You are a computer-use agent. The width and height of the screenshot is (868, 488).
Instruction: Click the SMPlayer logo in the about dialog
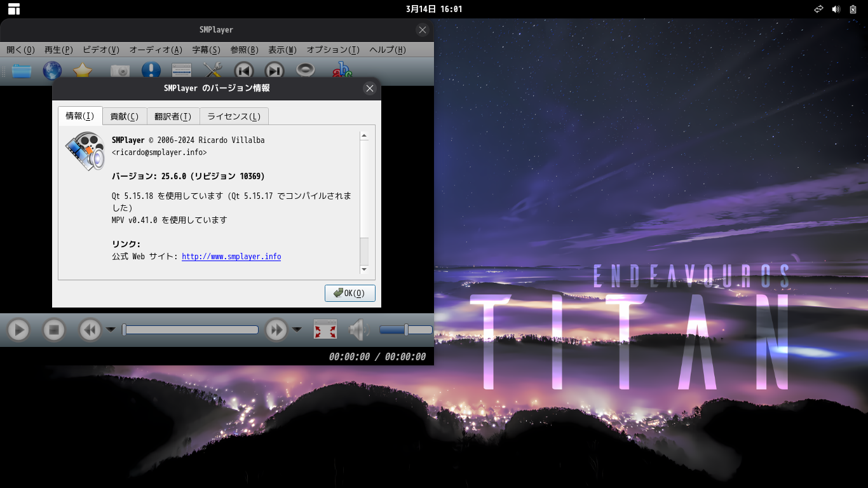(x=85, y=151)
